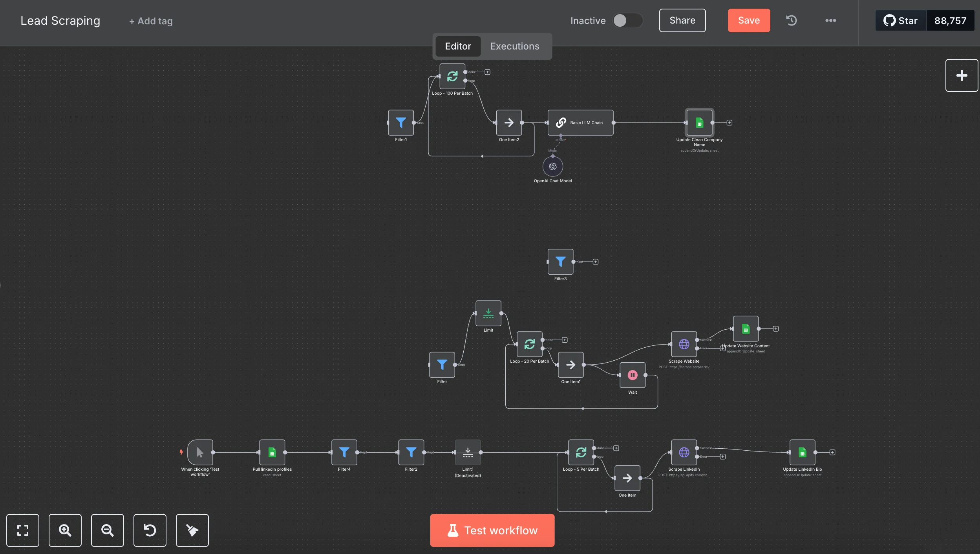Select the manual trigger 'When clicking Test workflow' node

coord(200,452)
